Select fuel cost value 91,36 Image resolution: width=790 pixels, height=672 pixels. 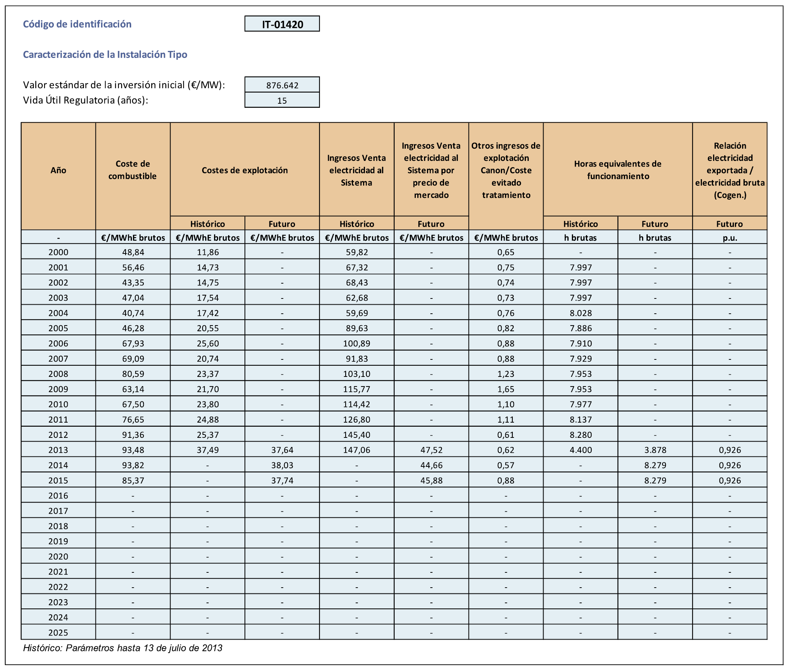[133, 434]
